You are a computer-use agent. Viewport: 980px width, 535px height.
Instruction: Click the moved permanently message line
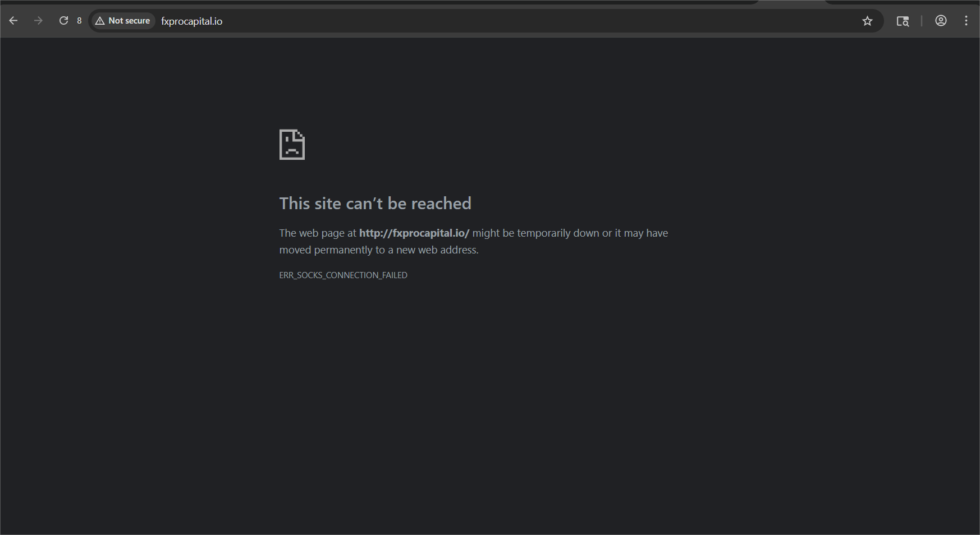[x=379, y=250]
